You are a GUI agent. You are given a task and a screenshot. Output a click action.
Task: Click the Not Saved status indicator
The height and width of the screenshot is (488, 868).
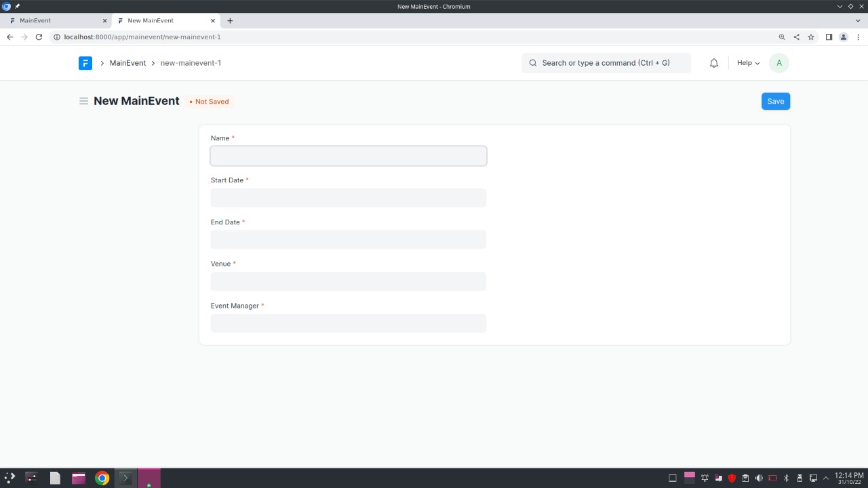tap(209, 102)
